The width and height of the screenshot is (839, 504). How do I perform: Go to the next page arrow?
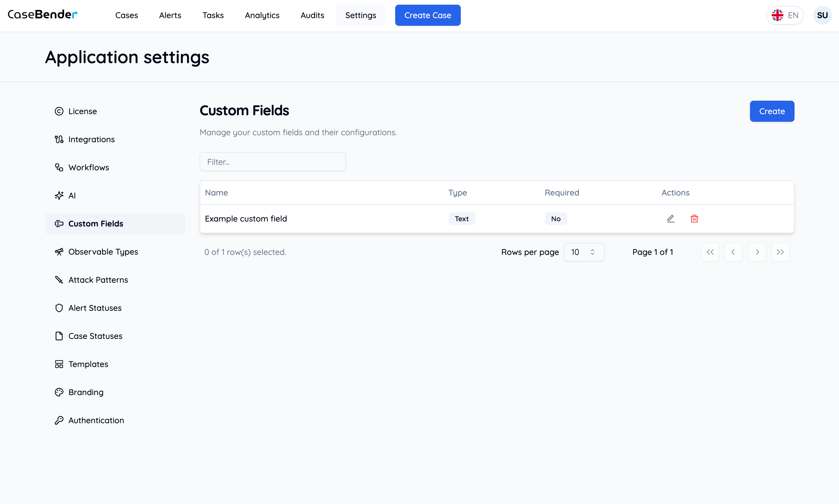tap(757, 252)
